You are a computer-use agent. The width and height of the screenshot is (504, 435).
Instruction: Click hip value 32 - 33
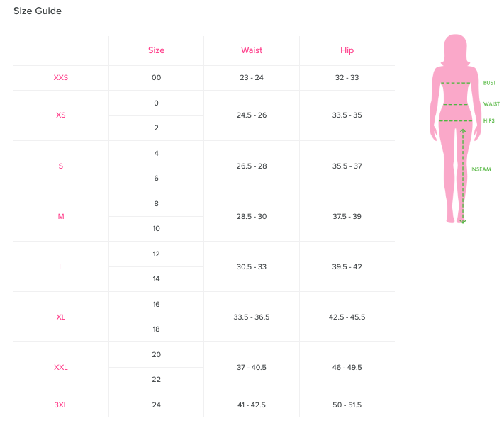[347, 77]
